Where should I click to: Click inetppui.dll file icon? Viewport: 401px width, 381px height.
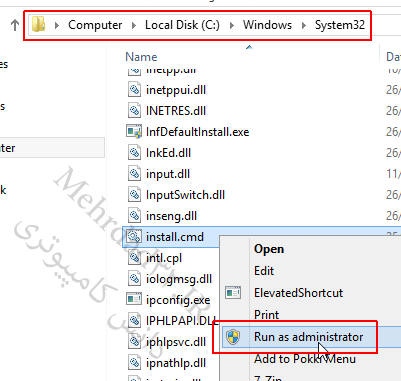coord(134,90)
